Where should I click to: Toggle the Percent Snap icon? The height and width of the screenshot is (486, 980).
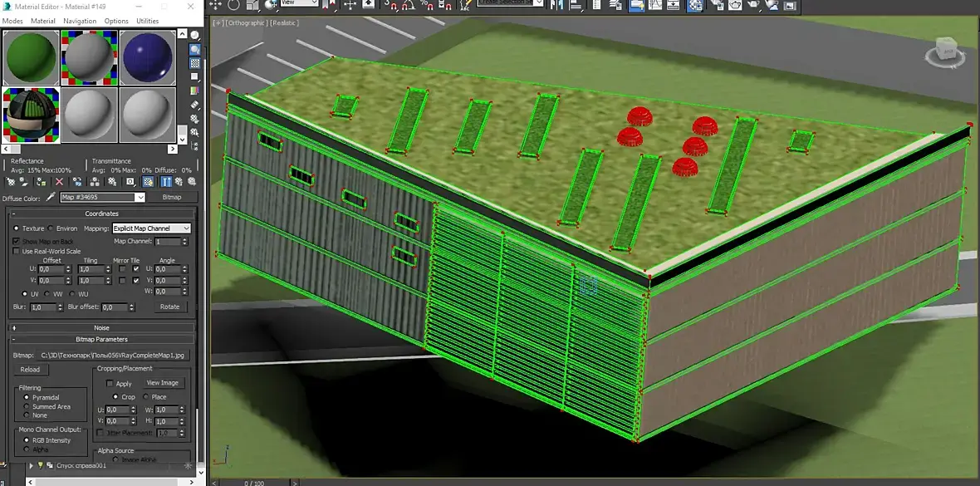[x=427, y=5]
